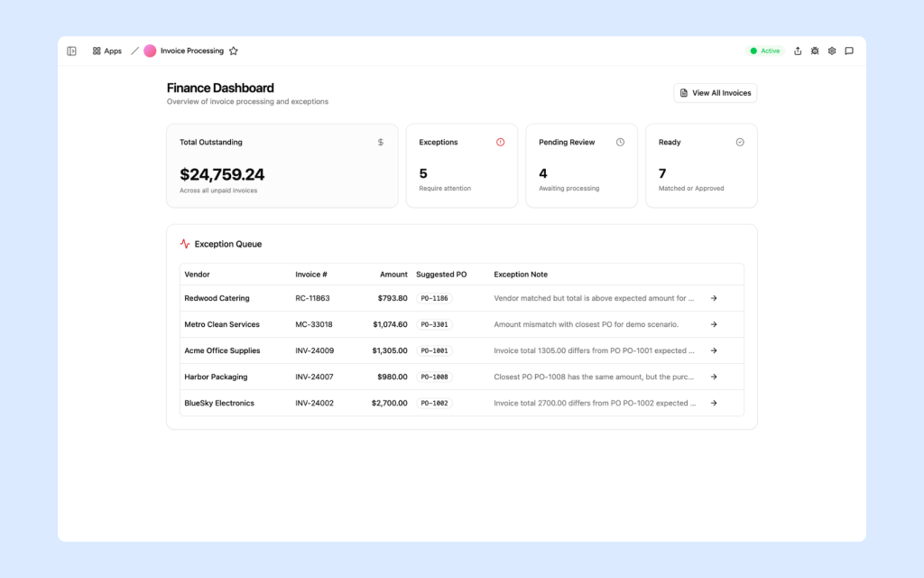
Task: Click the Pending Review count 4
Action: click(542, 173)
